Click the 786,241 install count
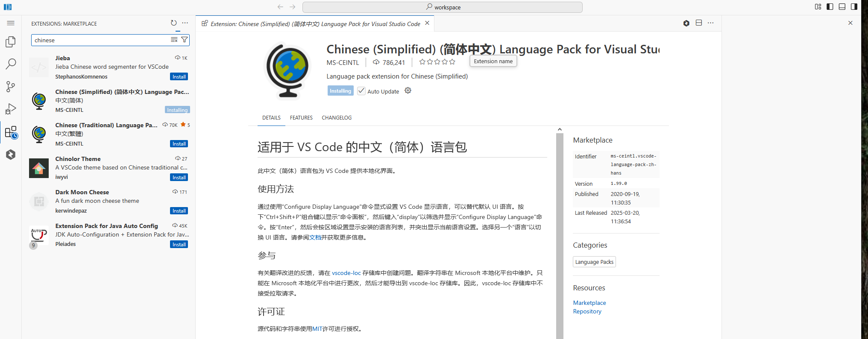The height and width of the screenshot is (339, 868). pyautogui.click(x=389, y=63)
